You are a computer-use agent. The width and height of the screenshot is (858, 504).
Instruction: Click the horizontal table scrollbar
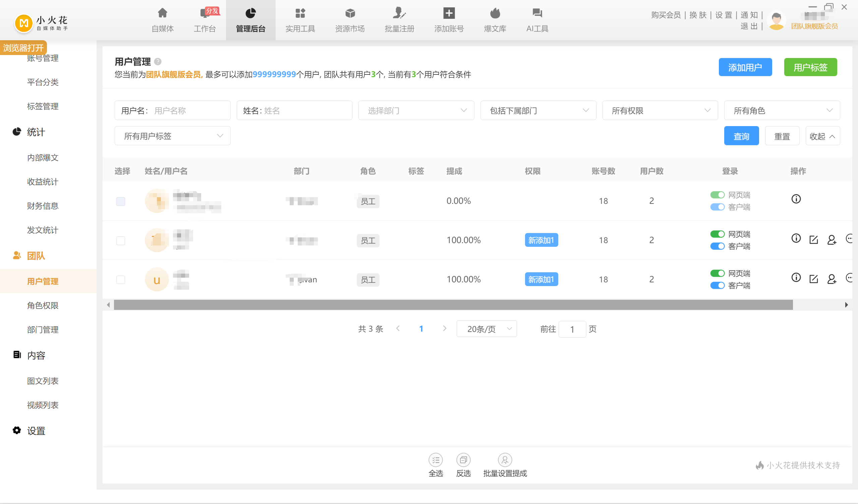click(x=453, y=305)
